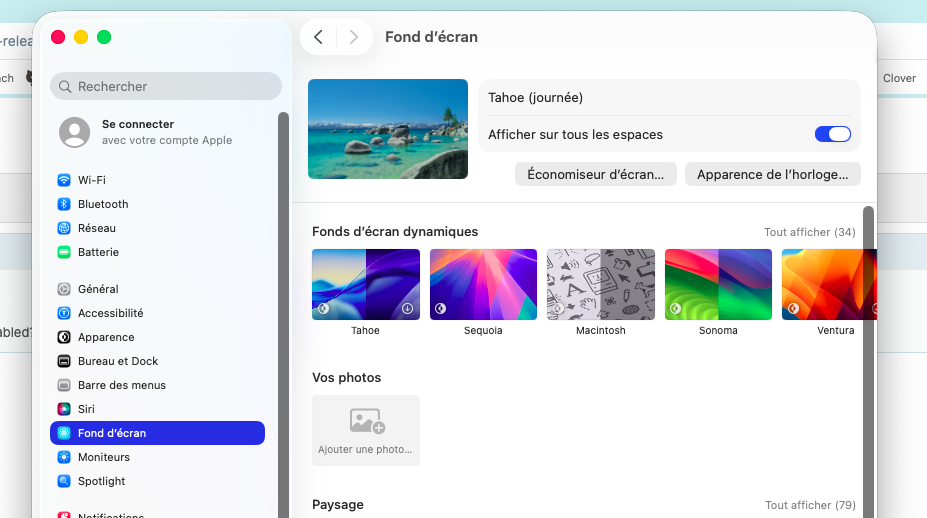Click the Rechercher search field
The image size is (927, 518).
166,86
